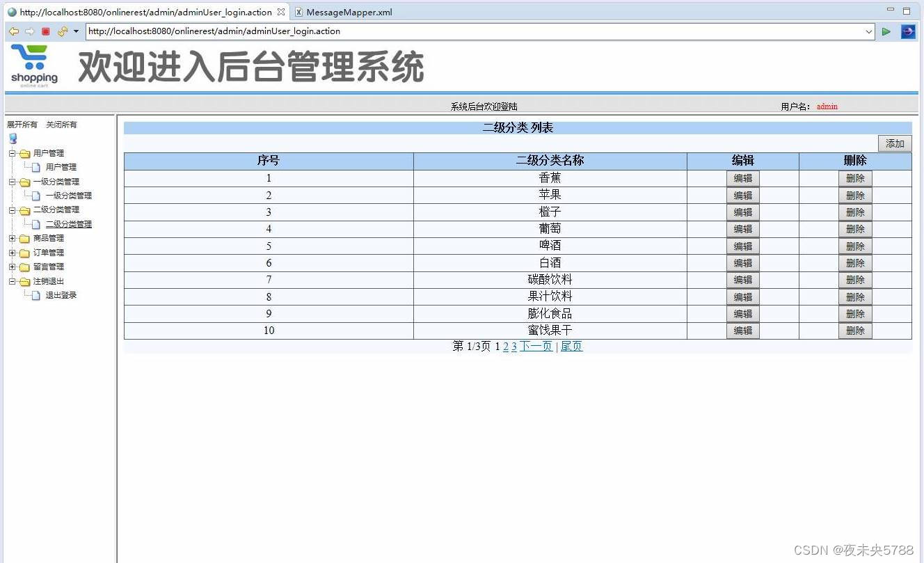
Task: Click 退出登录 to log out
Action: (x=61, y=295)
